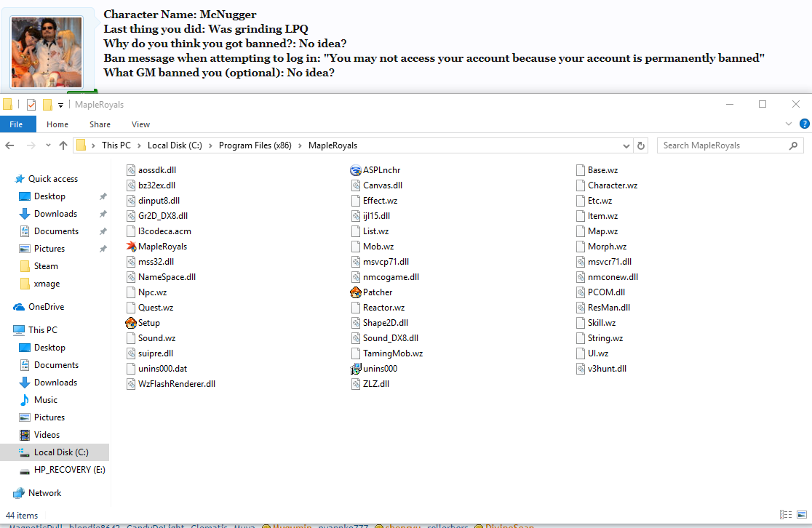The height and width of the screenshot is (528, 812).
Task: Click the Properties quick access toolbar icon
Action: click(x=31, y=105)
